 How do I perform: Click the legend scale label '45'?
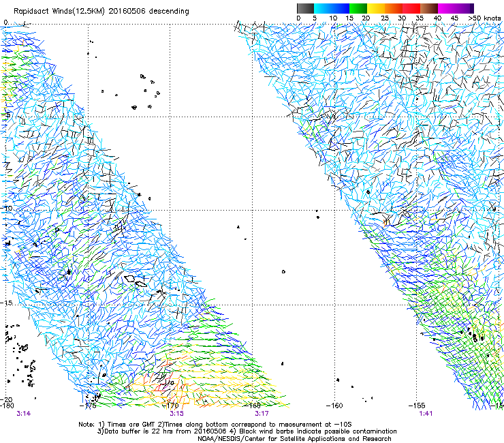pyautogui.click(x=454, y=18)
